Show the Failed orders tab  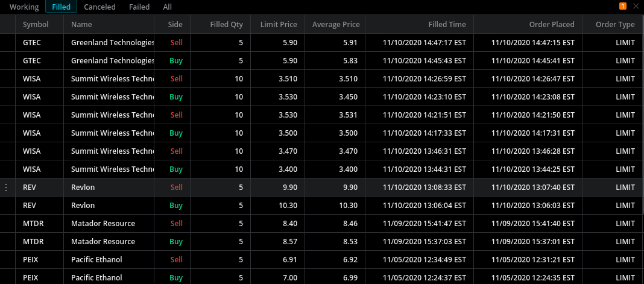point(139,7)
